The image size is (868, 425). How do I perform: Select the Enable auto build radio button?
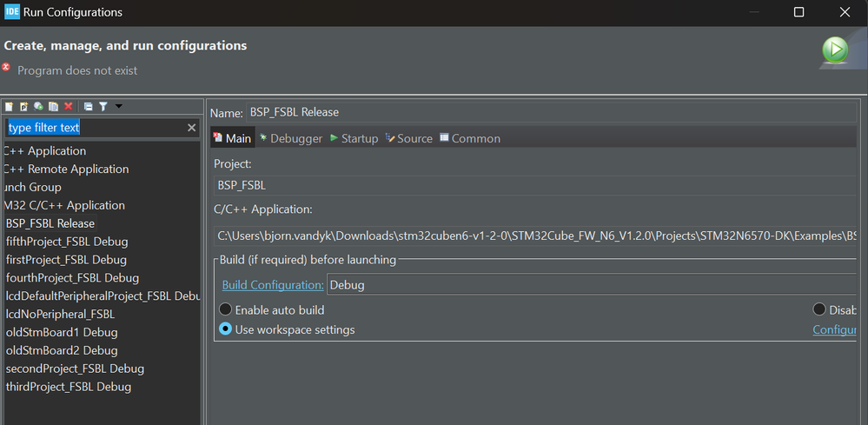pyautogui.click(x=226, y=309)
